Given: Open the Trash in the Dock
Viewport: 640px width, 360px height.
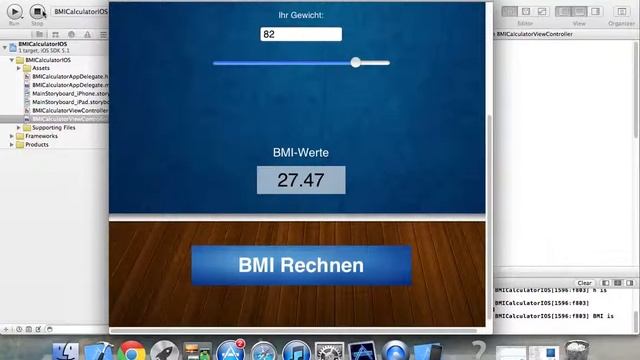Looking at the screenshot, I should 577,351.
